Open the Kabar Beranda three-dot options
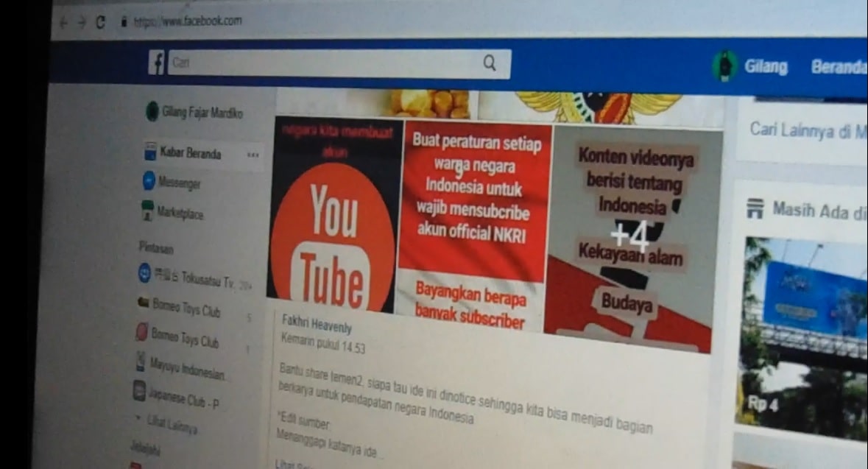Screen dimensions: 868x469 point(253,155)
